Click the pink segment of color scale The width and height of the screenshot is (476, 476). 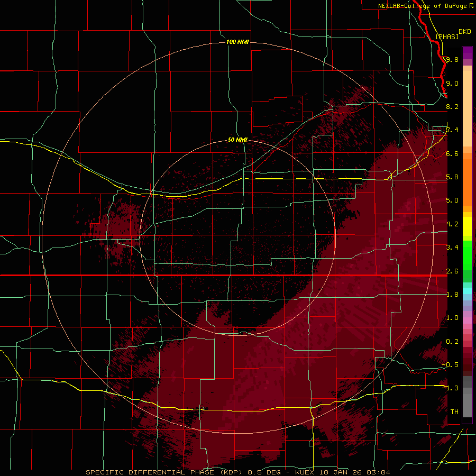coord(467,321)
